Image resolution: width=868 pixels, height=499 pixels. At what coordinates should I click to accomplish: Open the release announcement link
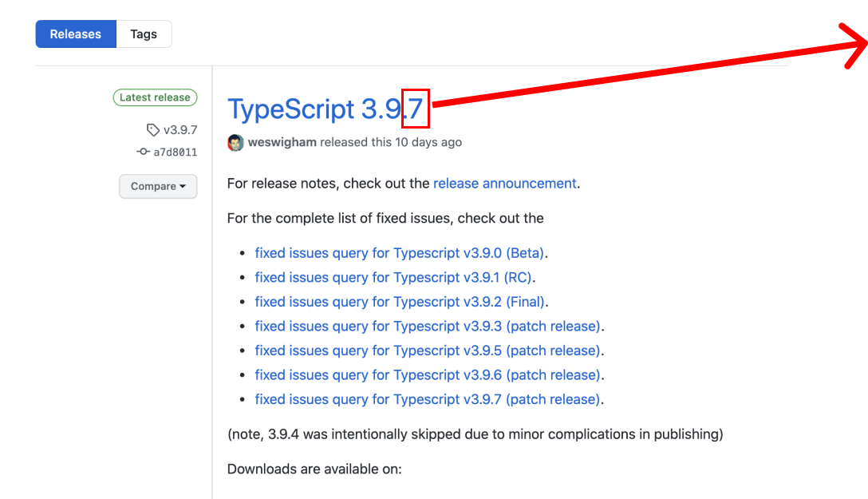click(504, 183)
